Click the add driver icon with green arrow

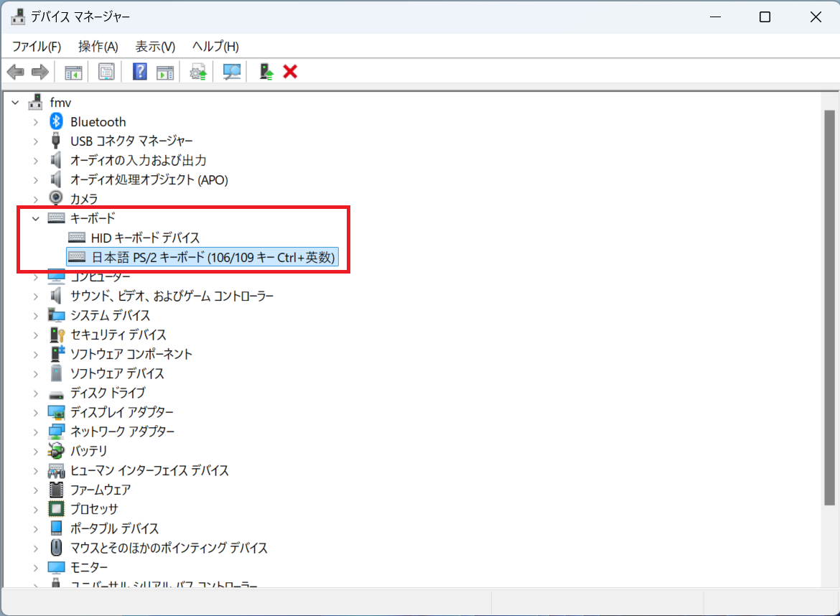(x=266, y=72)
